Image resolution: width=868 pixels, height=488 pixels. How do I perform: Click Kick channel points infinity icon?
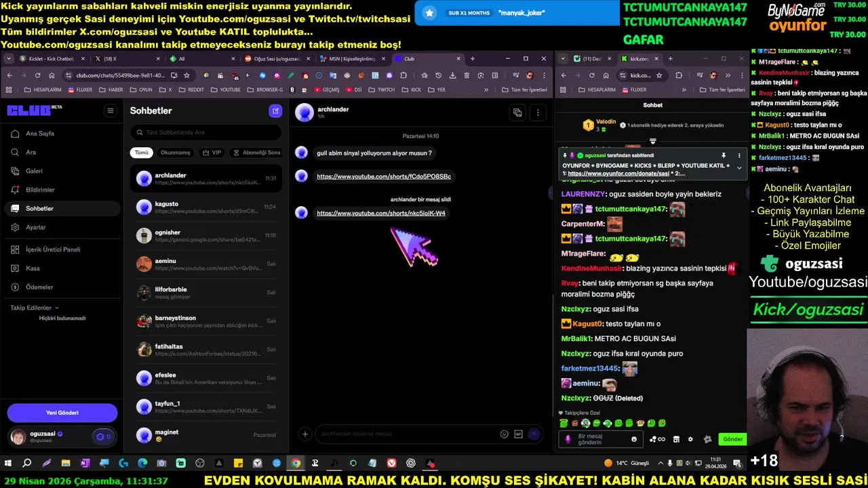(657, 439)
